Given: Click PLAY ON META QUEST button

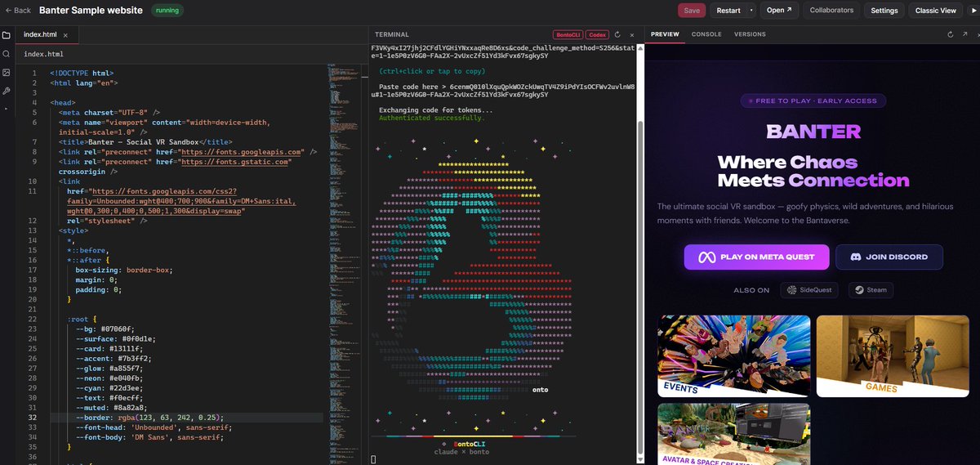Looking at the screenshot, I should (756, 257).
